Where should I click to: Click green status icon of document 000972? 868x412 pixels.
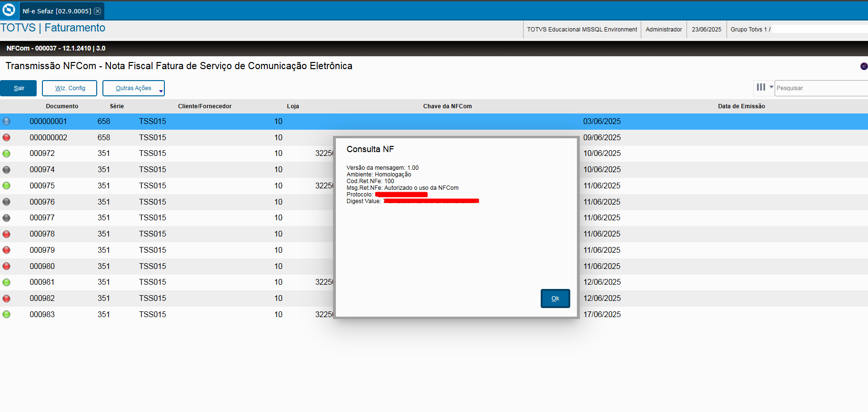[6, 154]
